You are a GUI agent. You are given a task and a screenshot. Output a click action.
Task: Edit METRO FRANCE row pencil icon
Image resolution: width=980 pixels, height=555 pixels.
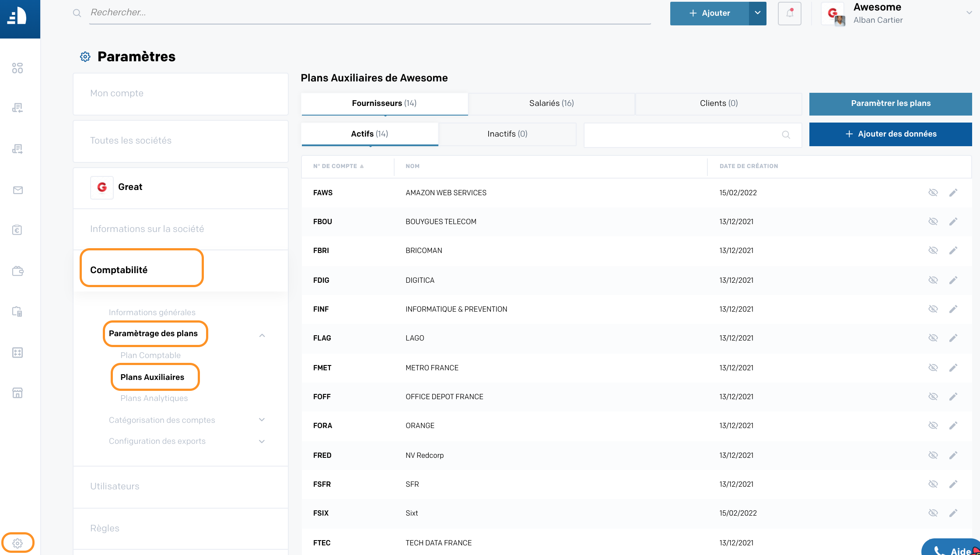click(x=953, y=368)
